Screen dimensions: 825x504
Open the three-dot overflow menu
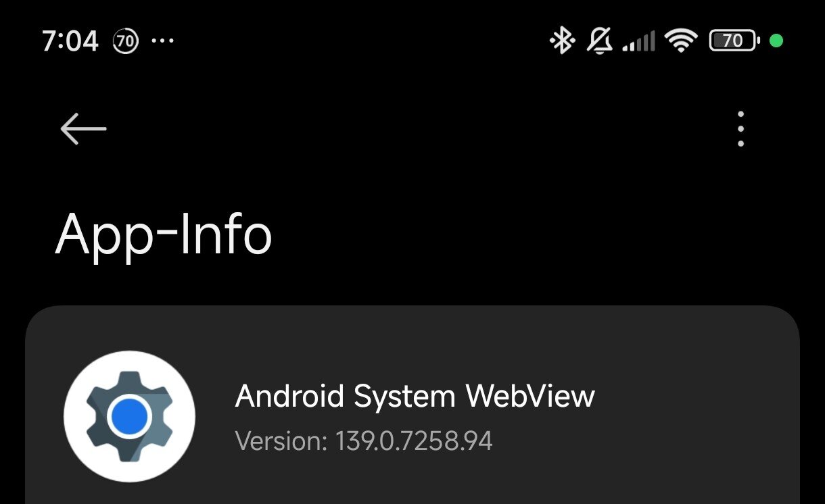point(741,128)
